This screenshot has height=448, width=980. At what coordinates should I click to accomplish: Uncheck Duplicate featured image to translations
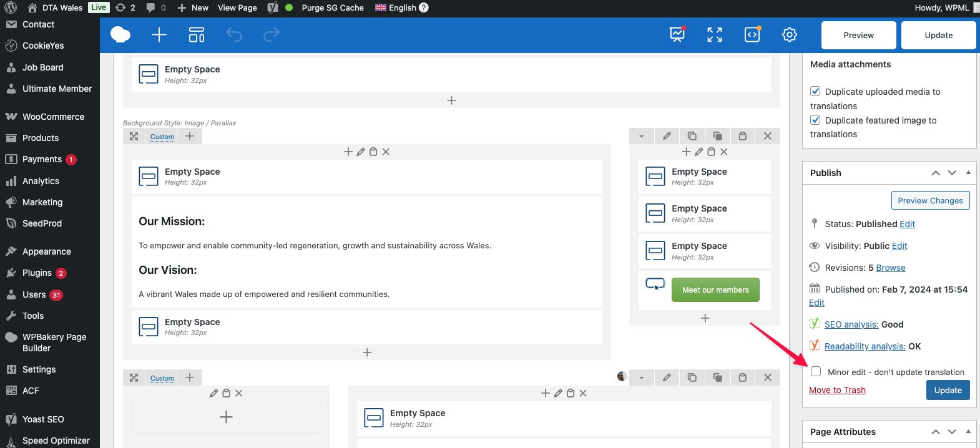pos(815,120)
